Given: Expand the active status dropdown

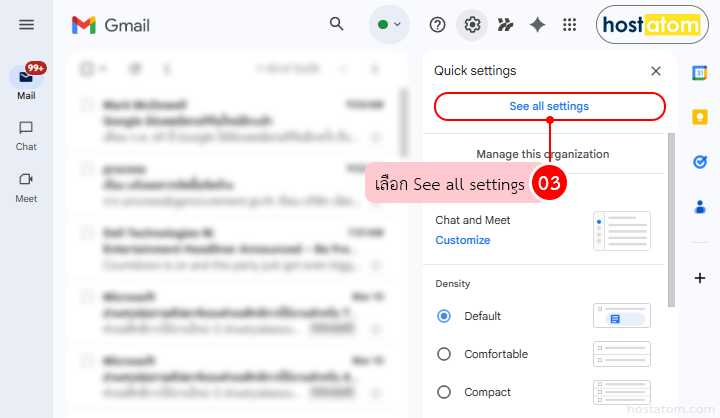Looking at the screenshot, I should pyautogui.click(x=389, y=24).
